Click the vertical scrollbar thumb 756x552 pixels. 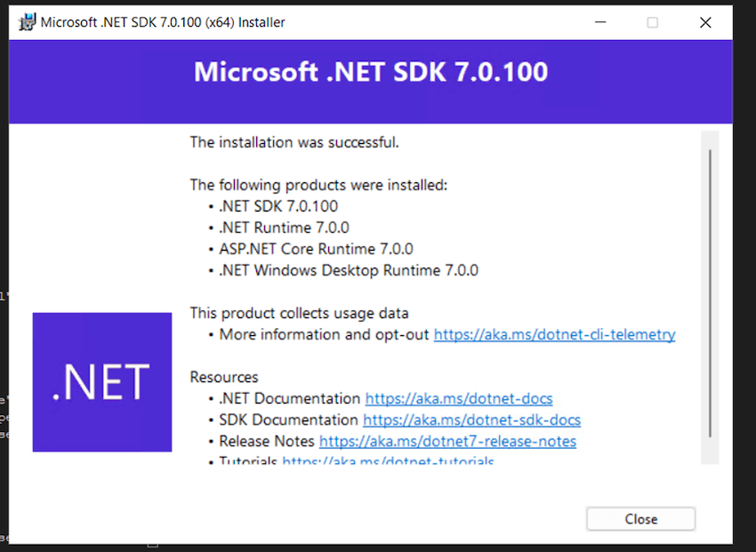pos(709,293)
